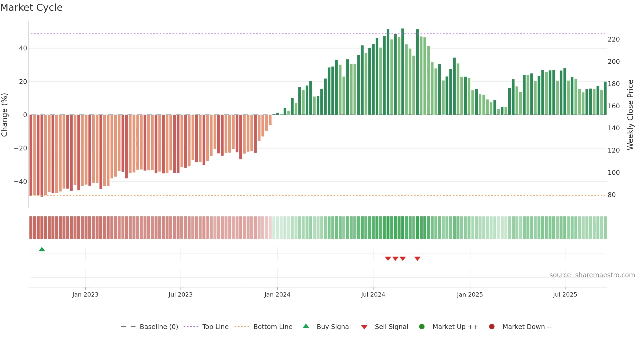Click the orange dotted Bottom Line legend sample
Viewport: 644px width, 362px height.
[242, 327]
